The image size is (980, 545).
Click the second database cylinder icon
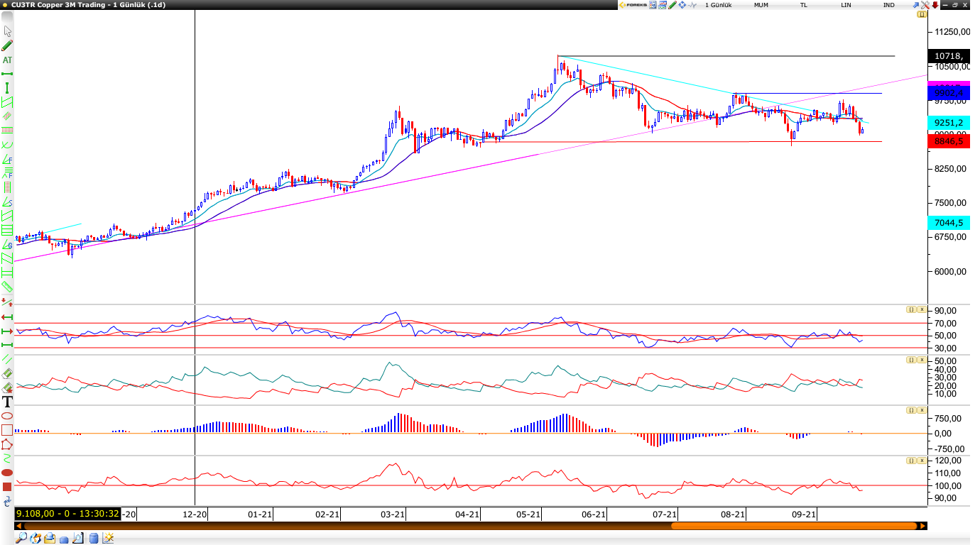click(x=94, y=539)
